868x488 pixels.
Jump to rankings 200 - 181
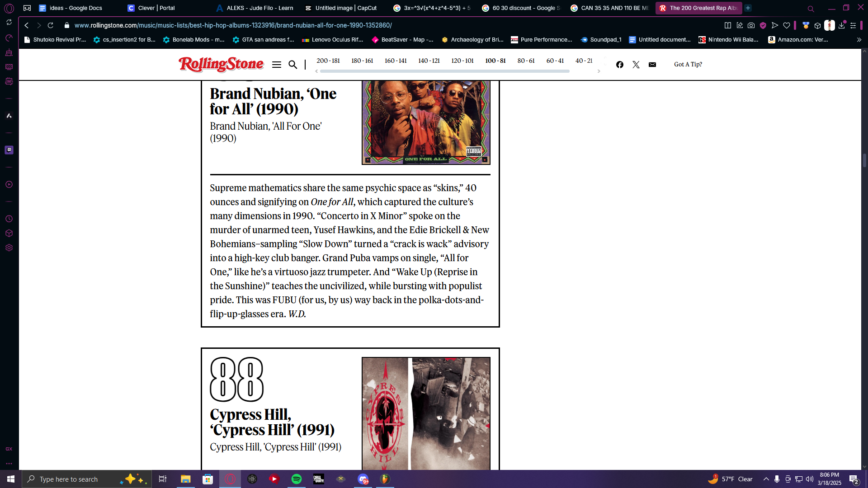pos(328,61)
